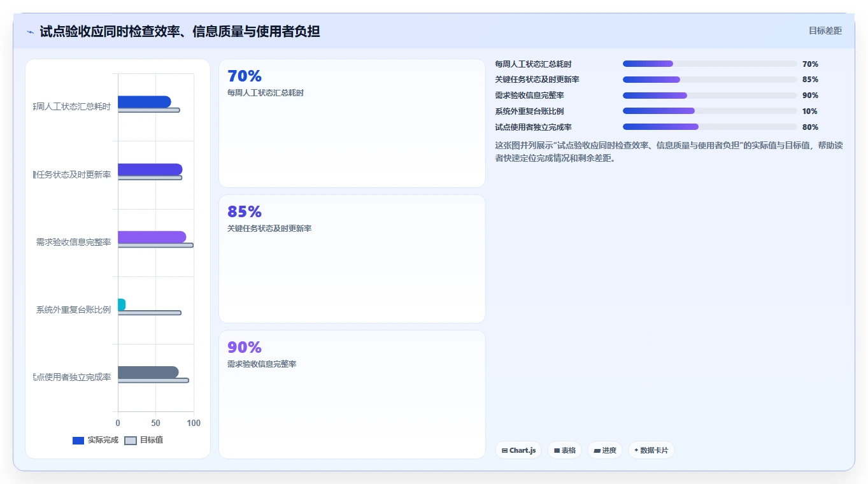Viewport: 868px width, 484px height.
Task: Click the 试点使用者独立完成率 progress bar at 80%
Action: click(x=710, y=127)
